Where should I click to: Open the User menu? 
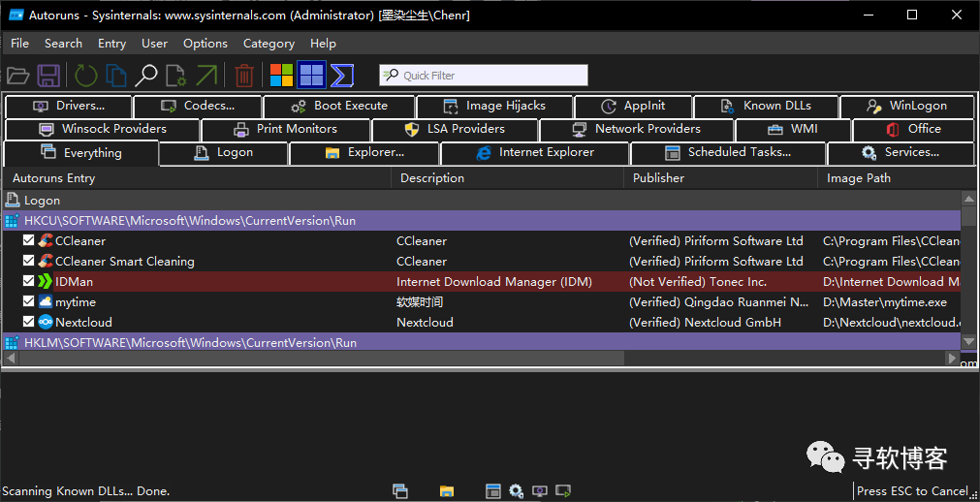154,44
